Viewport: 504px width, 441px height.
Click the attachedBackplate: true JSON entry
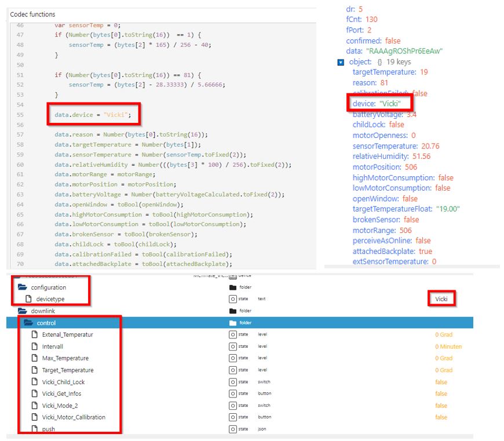coord(392,251)
